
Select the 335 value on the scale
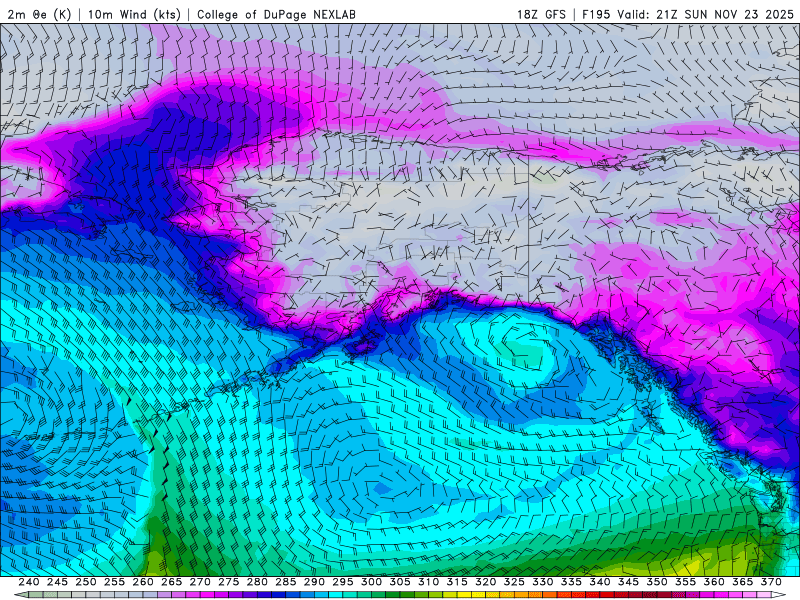tap(571, 582)
